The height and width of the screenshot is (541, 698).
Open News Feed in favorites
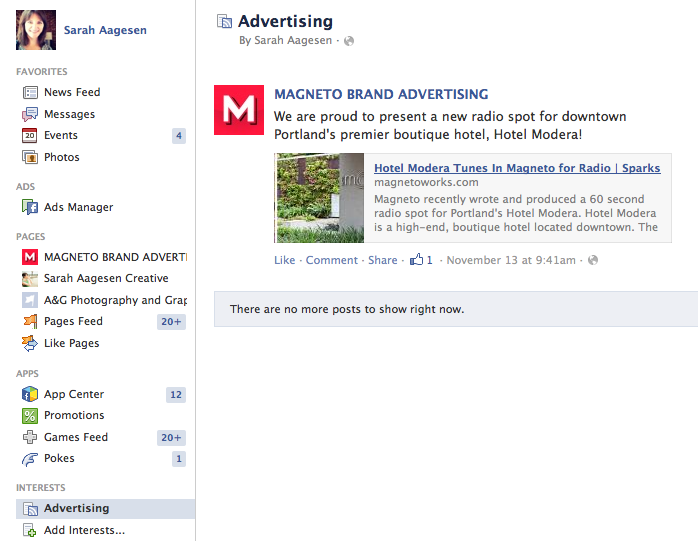point(72,92)
